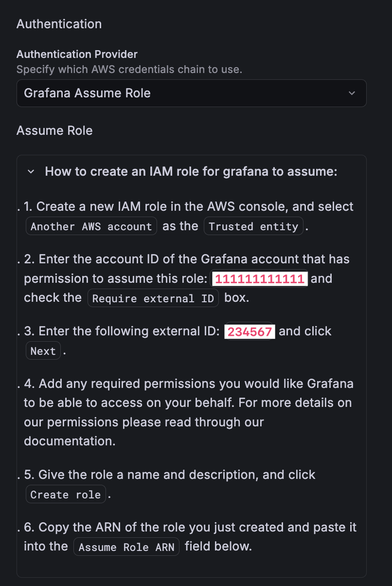Click the 'How to create an IAM role' header
392x586 pixels.
click(x=191, y=172)
